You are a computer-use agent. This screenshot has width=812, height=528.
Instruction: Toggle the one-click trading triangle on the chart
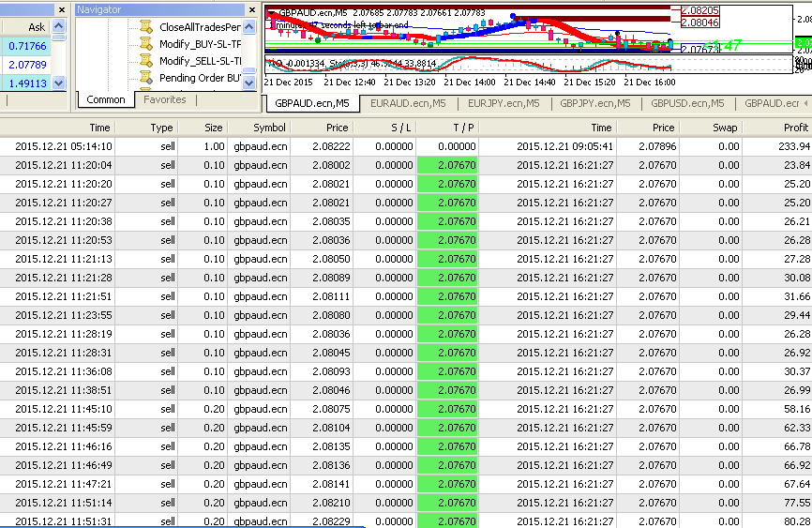pos(271,13)
